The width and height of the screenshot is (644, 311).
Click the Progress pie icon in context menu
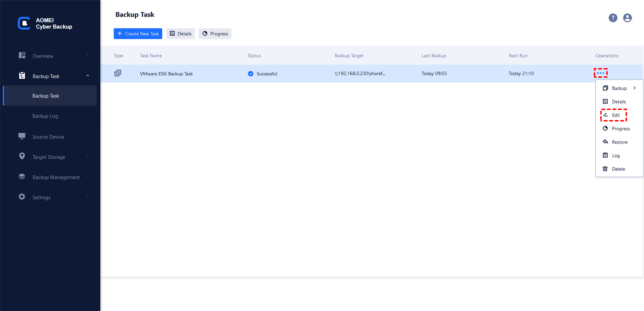pyautogui.click(x=605, y=128)
